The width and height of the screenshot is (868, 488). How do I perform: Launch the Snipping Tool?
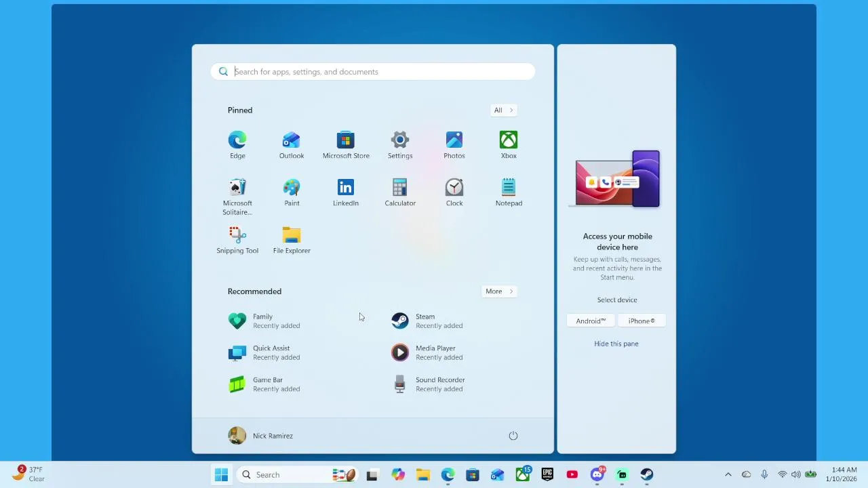(237, 240)
